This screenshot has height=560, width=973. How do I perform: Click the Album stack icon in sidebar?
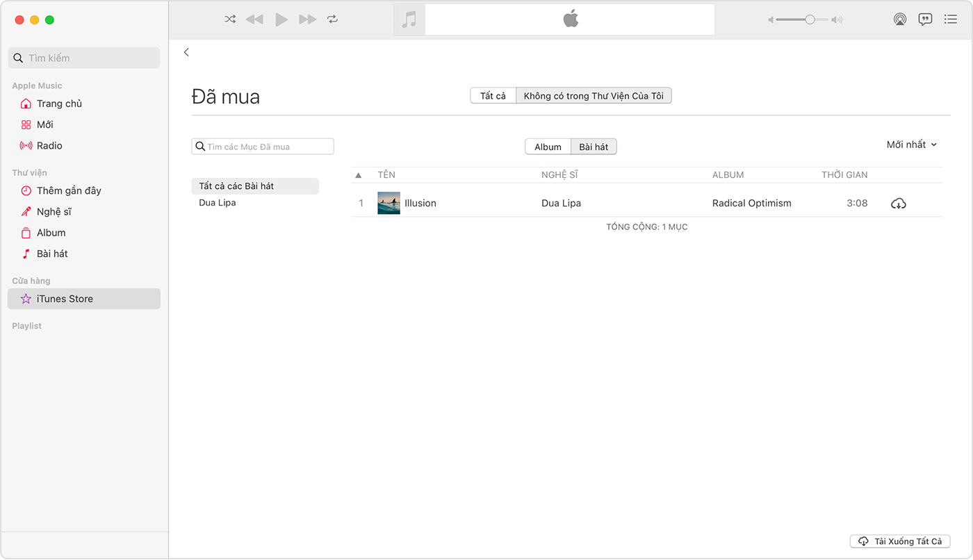point(26,233)
